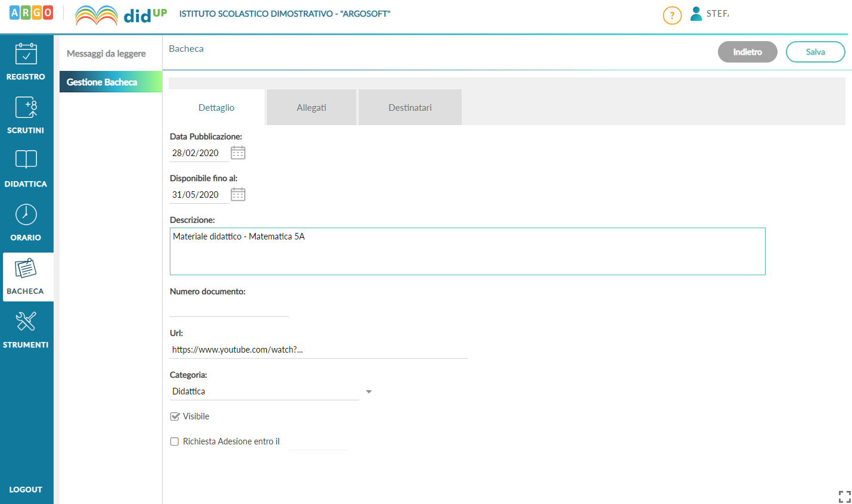
Task: Select Gestione Bacheca menu item
Action: pos(111,82)
